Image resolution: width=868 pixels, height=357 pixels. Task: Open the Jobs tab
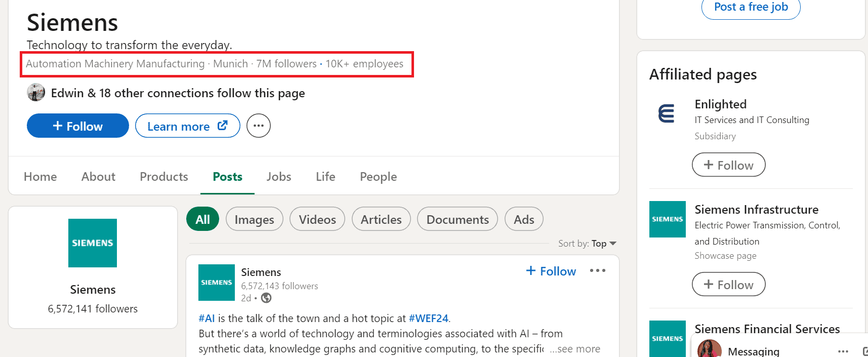click(279, 177)
